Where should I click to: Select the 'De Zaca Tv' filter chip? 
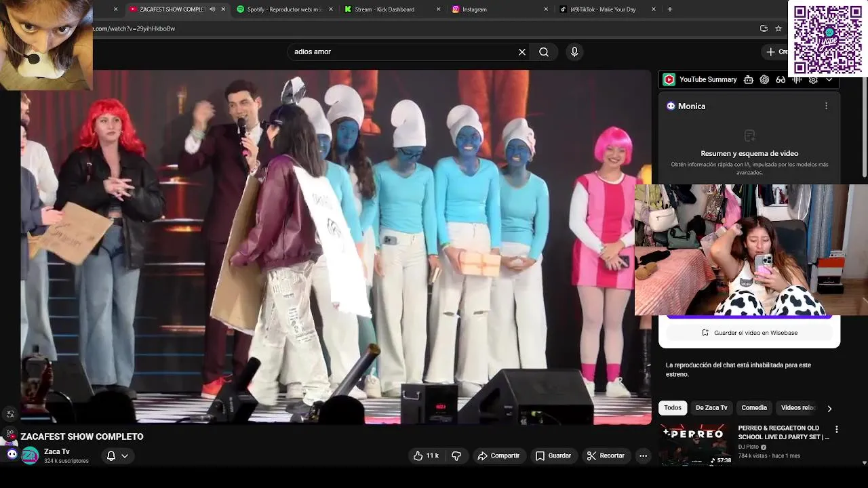click(x=711, y=407)
